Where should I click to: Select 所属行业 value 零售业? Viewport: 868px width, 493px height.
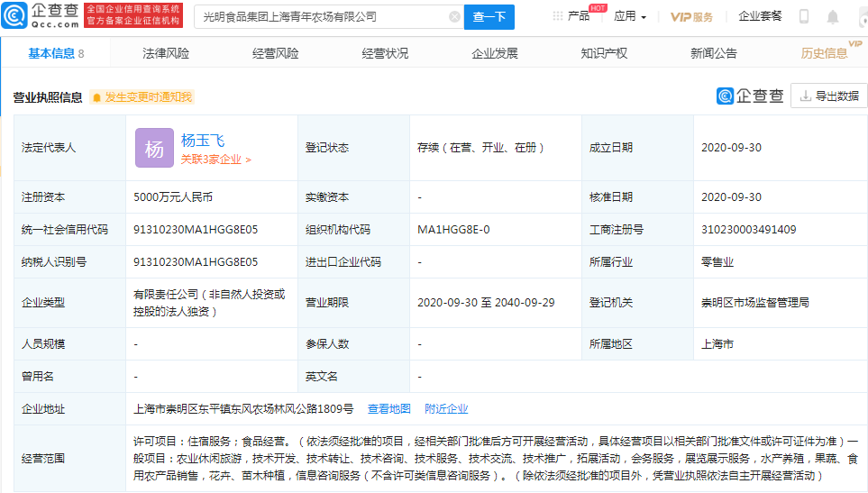point(717,262)
